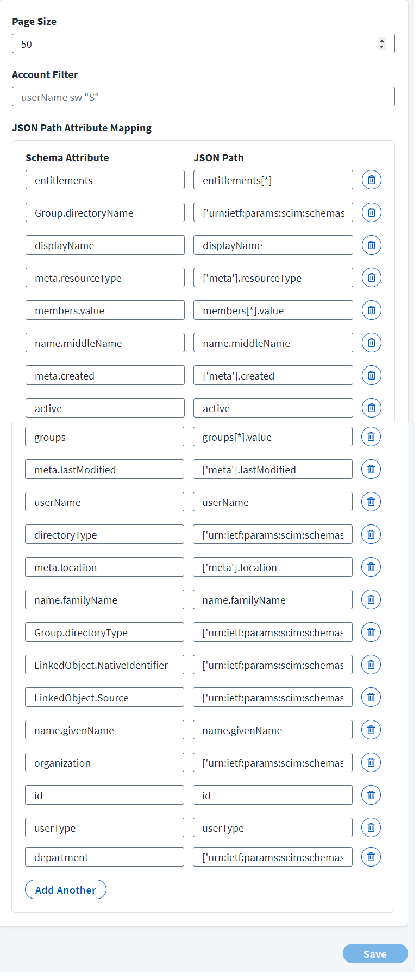Select the name.middleName schema attribute field
The height and width of the screenshot is (980, 420).
(x=105, y=343)
